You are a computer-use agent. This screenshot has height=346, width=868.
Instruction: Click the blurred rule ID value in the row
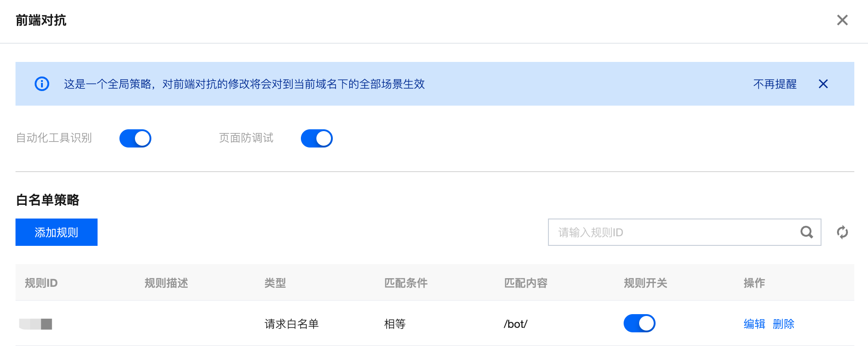[x=36, y=324]
